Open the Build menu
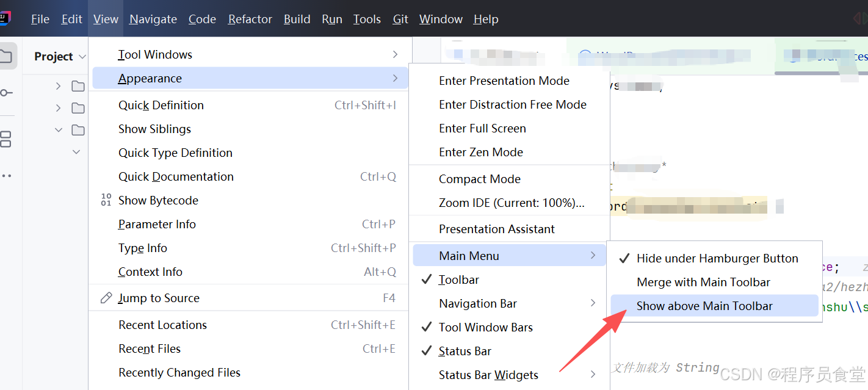 coord(297,19)
